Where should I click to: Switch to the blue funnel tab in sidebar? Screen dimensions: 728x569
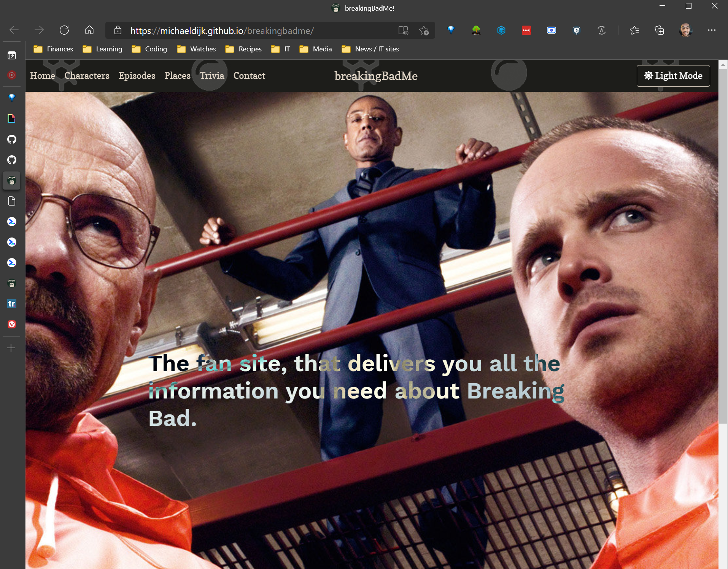[x=12, y=98]
